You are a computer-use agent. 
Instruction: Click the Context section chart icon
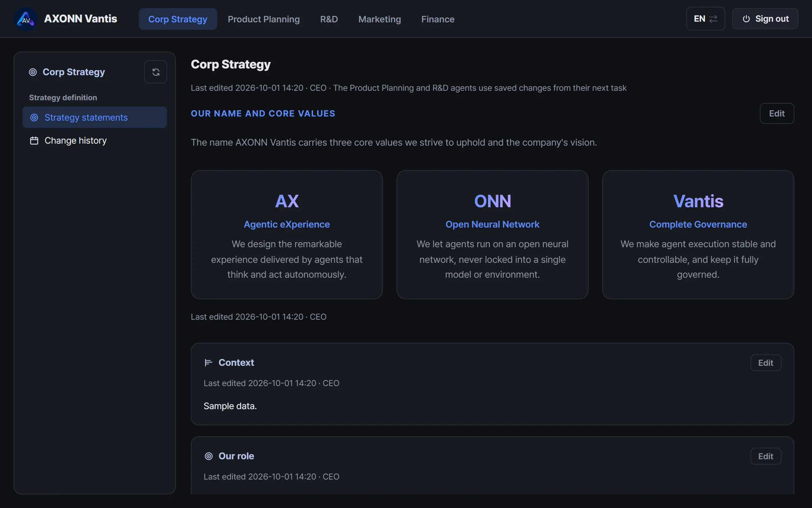coord(208,363)
